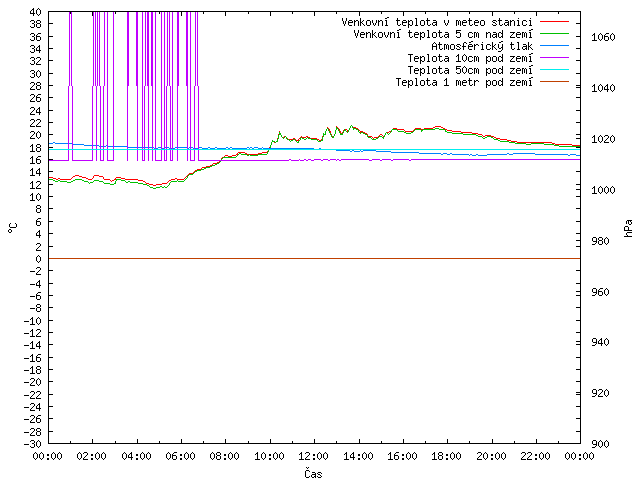Viewport: 640px width, 480px height.
Task: Click the red temperature curve at 18:00
Action: point(447,130)
